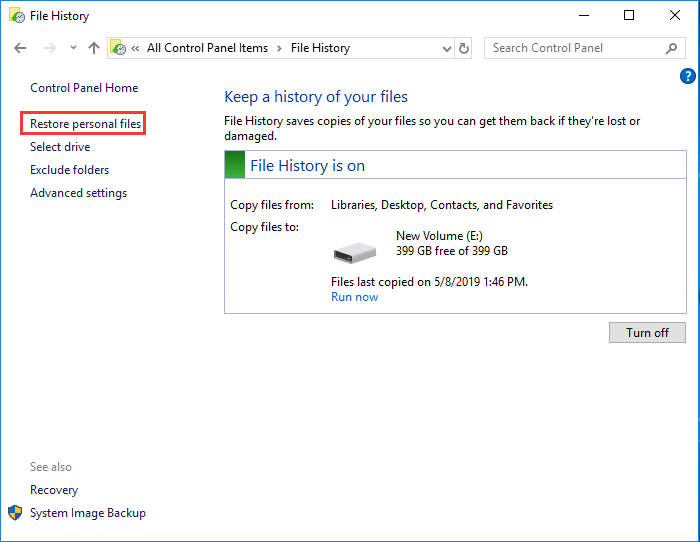
Task: Expand the address bar history dropdown
Action: (446, 48)
